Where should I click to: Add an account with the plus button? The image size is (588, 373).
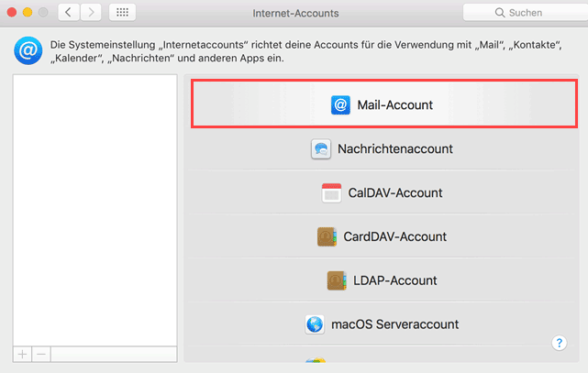(x=23, y=354)
